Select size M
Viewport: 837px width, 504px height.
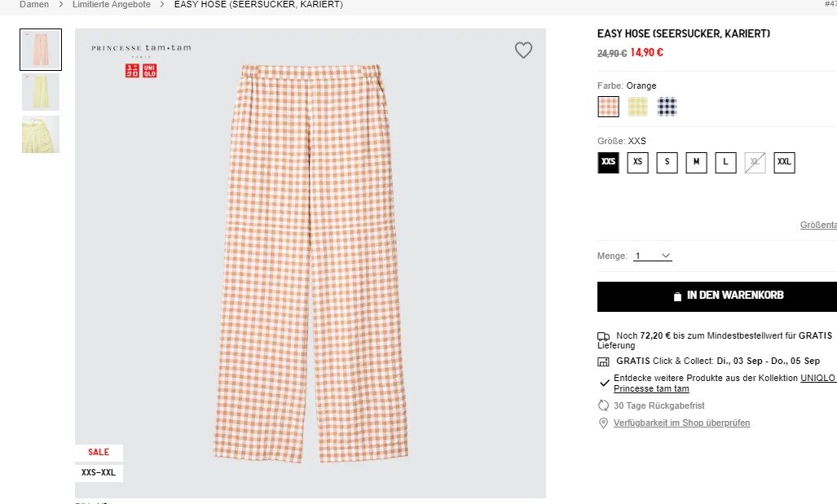pos(696,162)
